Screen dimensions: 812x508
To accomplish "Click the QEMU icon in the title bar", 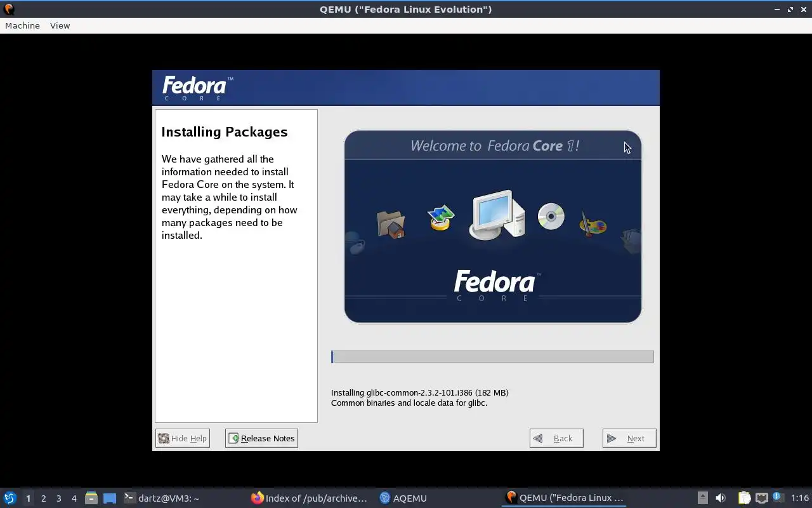I will coord(8,9).
